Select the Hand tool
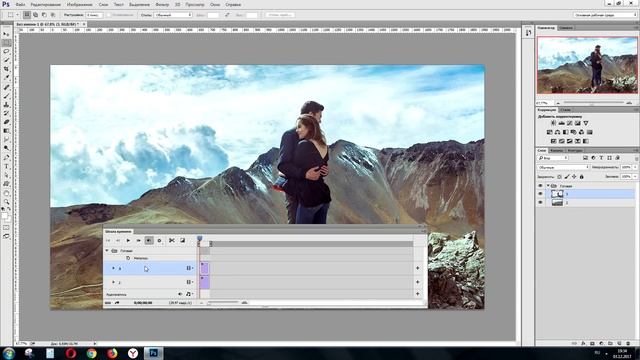The height and width of the screenshot is (360, 640). point(6,193)
